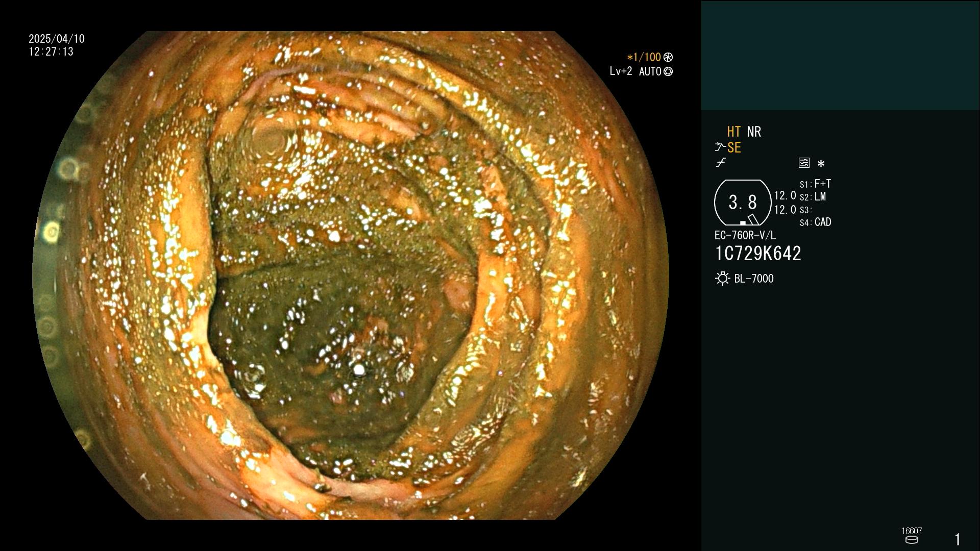
Task: Click the date 2025/04/10
Action: pyautogui.click(x=57, y=39)
